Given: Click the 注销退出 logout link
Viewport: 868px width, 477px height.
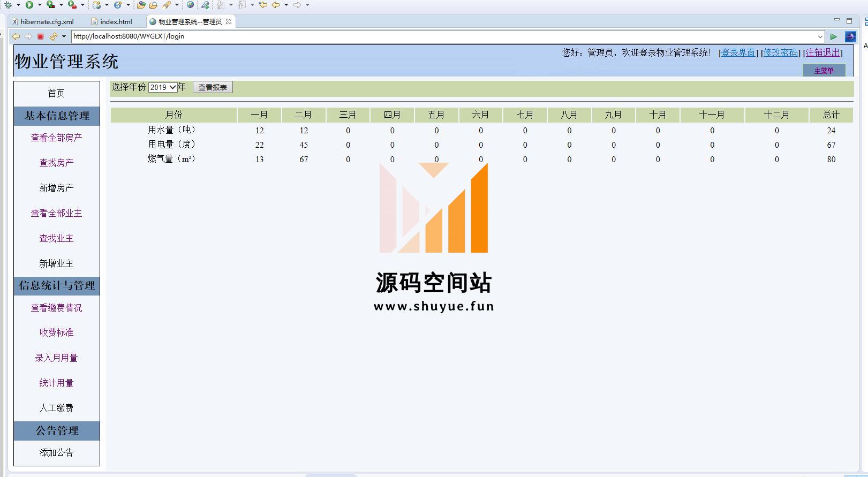Looking at the screenshot, I should click(822, 52).
